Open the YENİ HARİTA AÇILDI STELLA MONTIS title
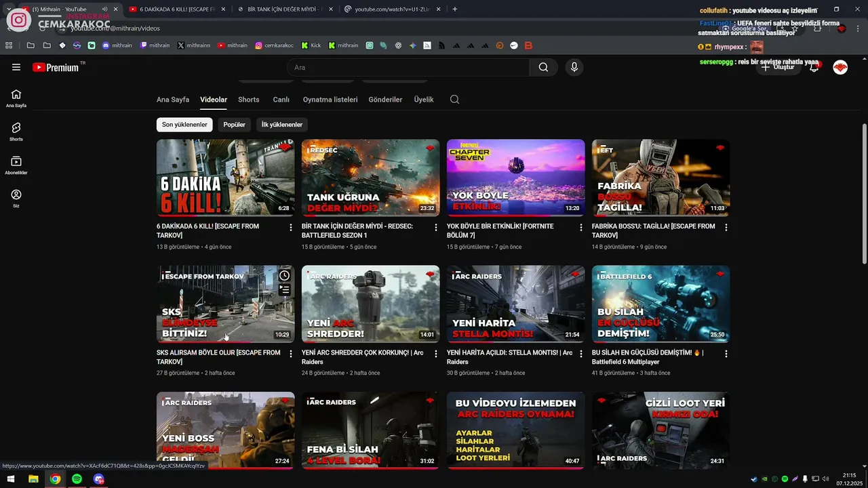This screenshot has width=868, height=488. tap(509, 357)
